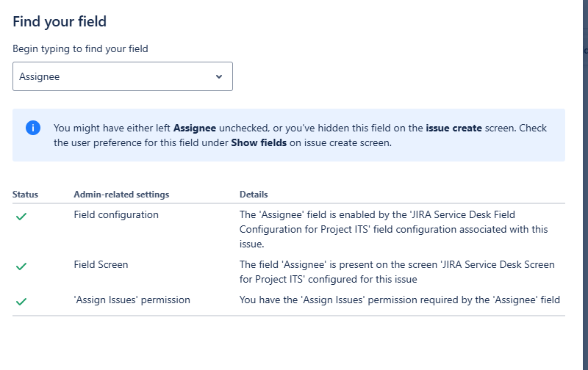Click the bold 'issue create' text in the banner
This screenshot has width=588, height=370.
click(x=453, y=128)
